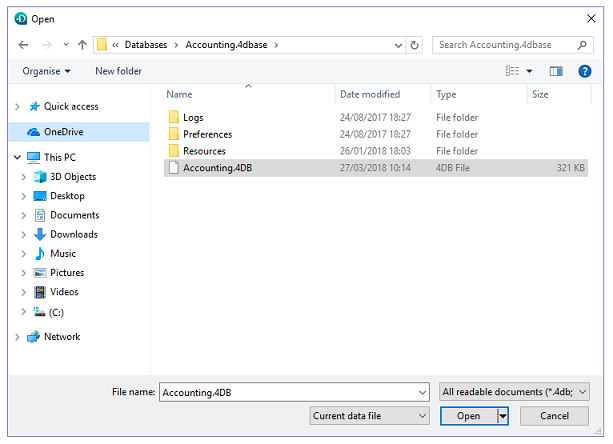613x444 pixels.
Task: Click the Cancel button
Action: (x=554, y=416)
